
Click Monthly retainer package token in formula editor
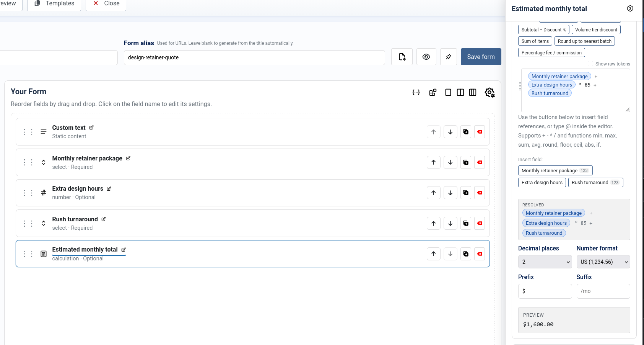[x=559, y=76]
